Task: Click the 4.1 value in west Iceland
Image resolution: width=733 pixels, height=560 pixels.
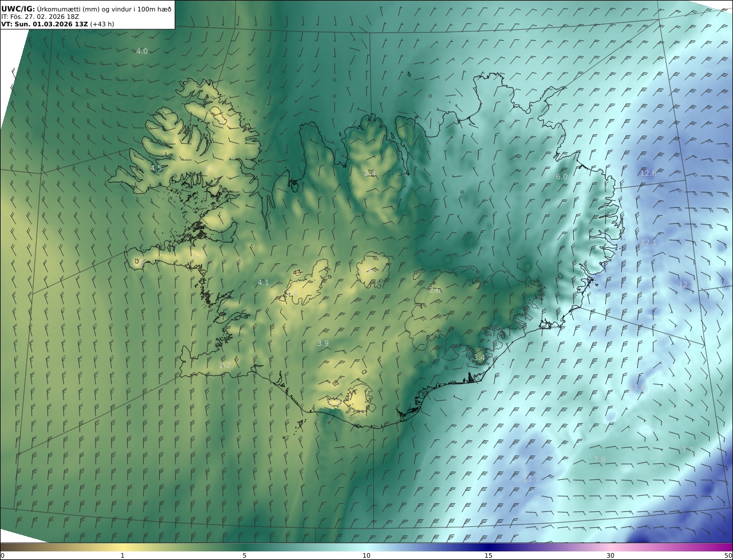Action: pos(263,282)
